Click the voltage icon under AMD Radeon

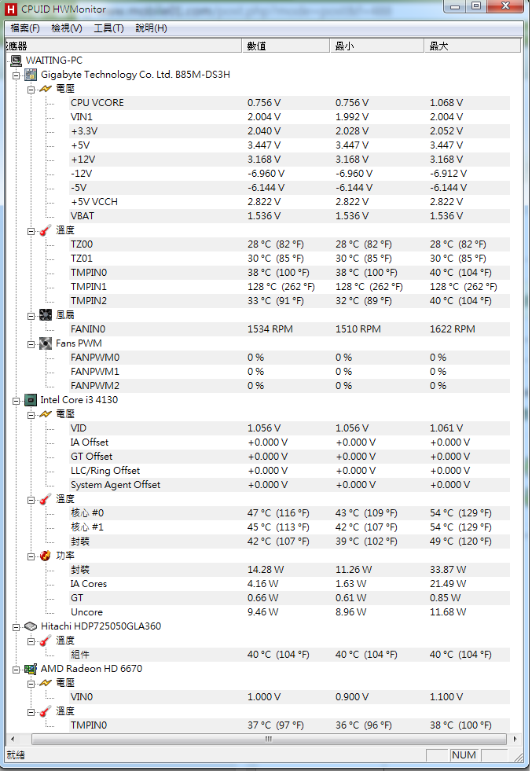coord(46,683)
